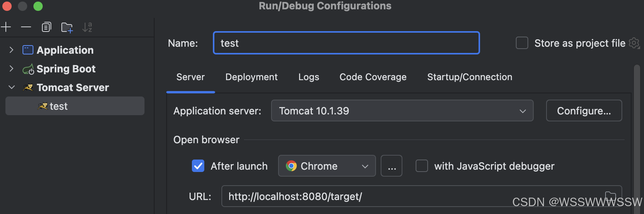Click the Configure... button
Viewport: 644px width, 214px height.
584,111
